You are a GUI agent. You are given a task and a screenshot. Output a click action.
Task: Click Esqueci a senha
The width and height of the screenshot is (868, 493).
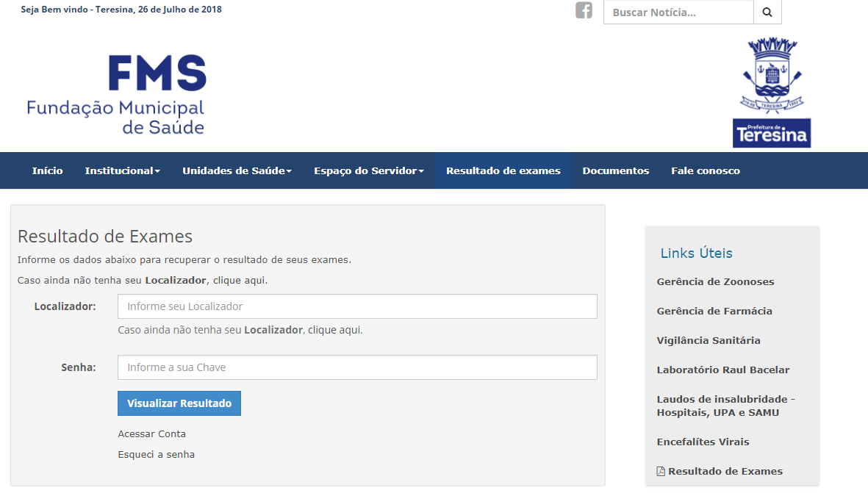tap(156, 454)
